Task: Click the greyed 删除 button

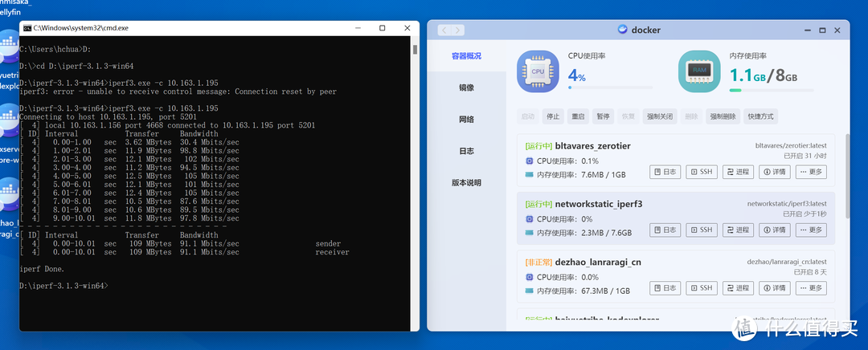Action: (x=691, y=116)
